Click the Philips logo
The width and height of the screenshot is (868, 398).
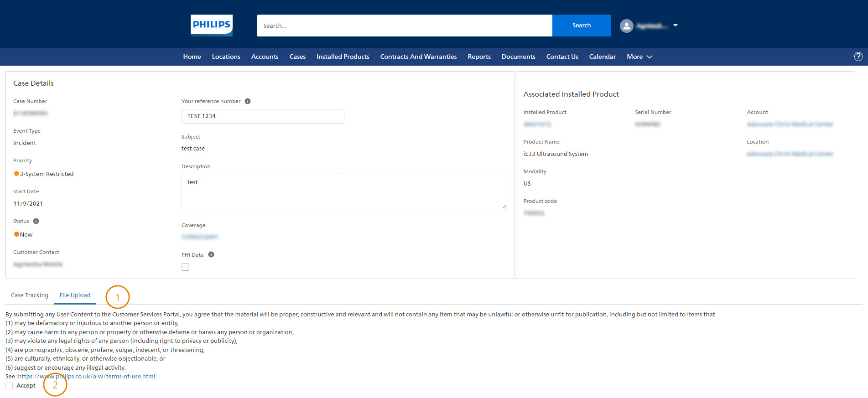pos(211,25)
